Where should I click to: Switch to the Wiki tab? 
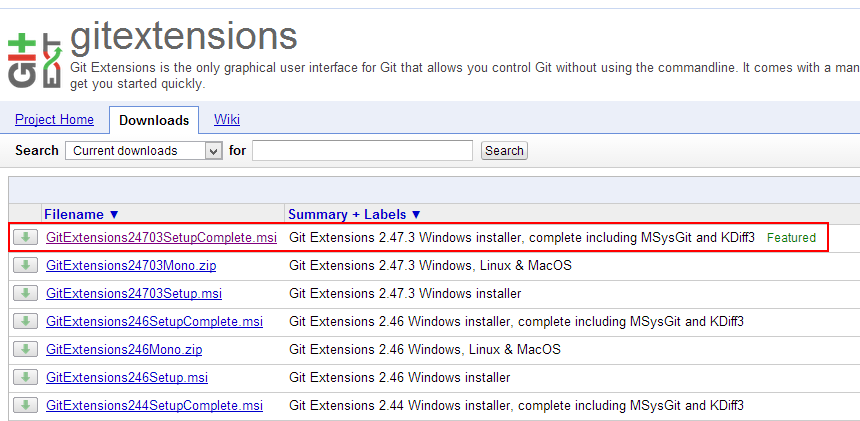click(x=227, y=120)
